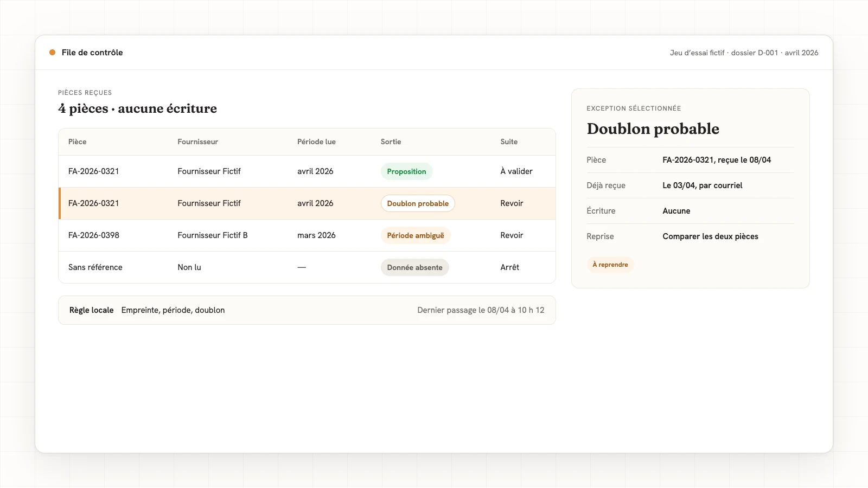
Task: Select the "Non lu" supplier cell
Action: pos(189,267)
